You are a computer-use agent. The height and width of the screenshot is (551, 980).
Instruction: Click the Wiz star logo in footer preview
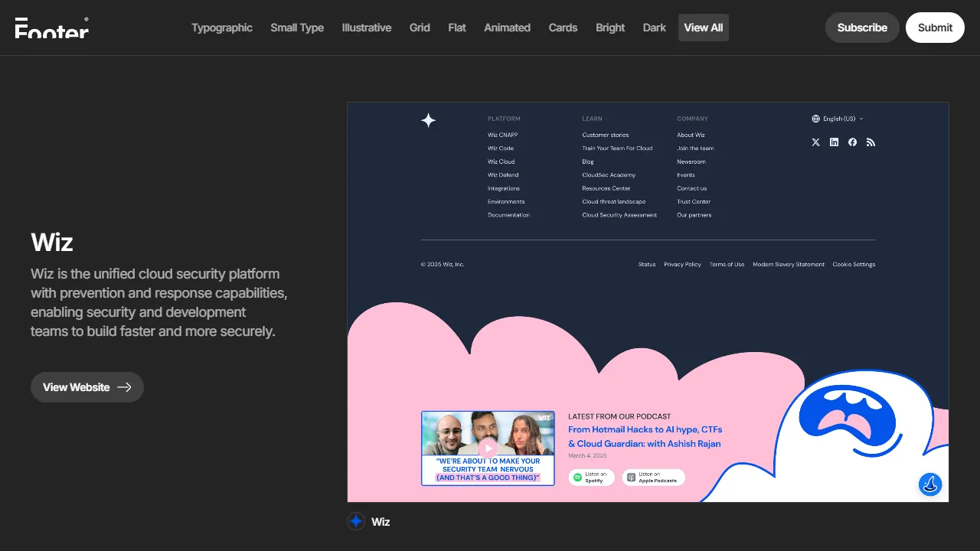pyautogui.click(x=429, y=120)
